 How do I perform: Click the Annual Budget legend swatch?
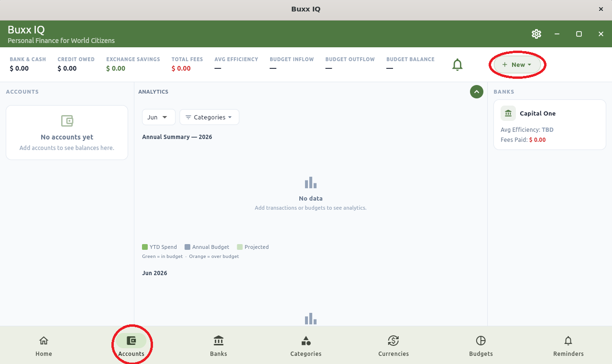coord(187,247)
